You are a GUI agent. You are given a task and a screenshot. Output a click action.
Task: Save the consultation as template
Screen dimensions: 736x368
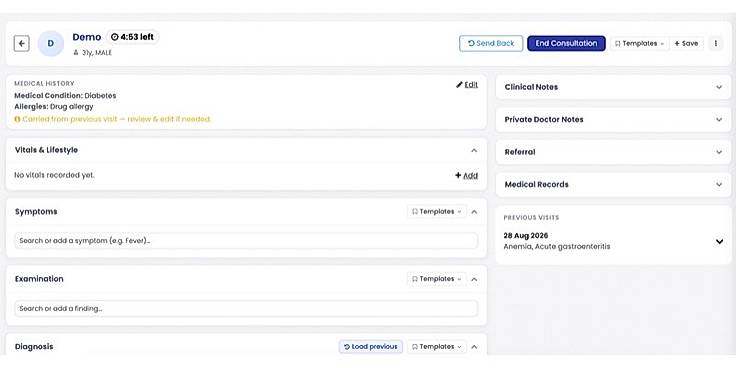[x=686, y=43]
